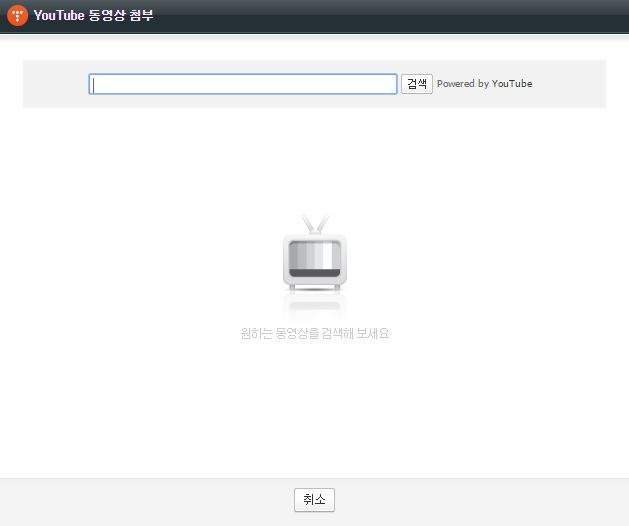The image size is (629, 526).
Task: Click the 취소 cancel button
Action: tap(314, 500)
